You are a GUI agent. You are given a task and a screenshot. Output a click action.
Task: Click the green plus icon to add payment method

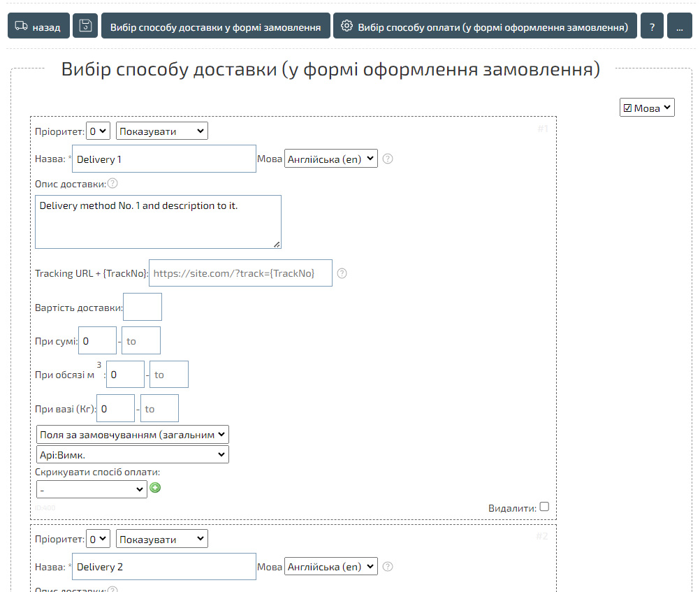tap(155, 489)
